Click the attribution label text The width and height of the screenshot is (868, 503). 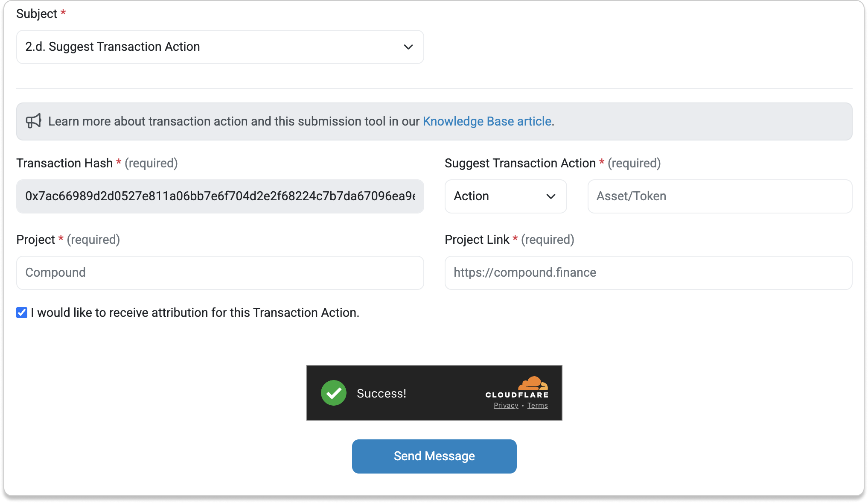pos(195,313)
